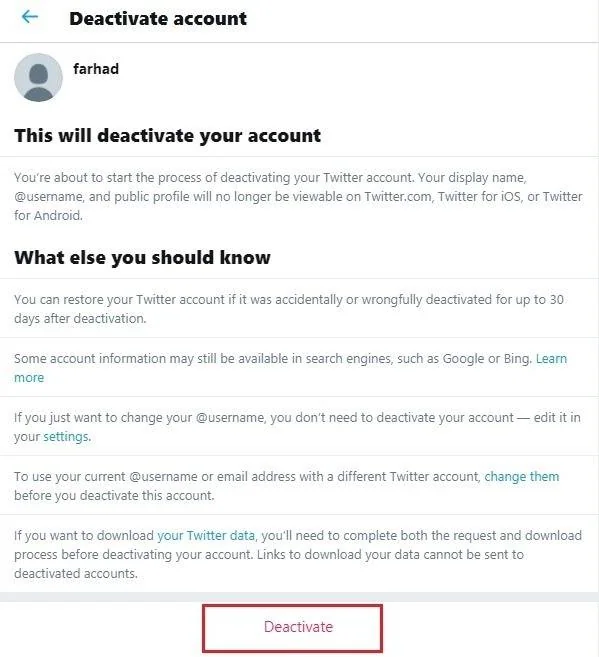The image size is (599, 657).
Task: Open the 'change them' link
Action: pyautogui.click(x=522, y=476)
